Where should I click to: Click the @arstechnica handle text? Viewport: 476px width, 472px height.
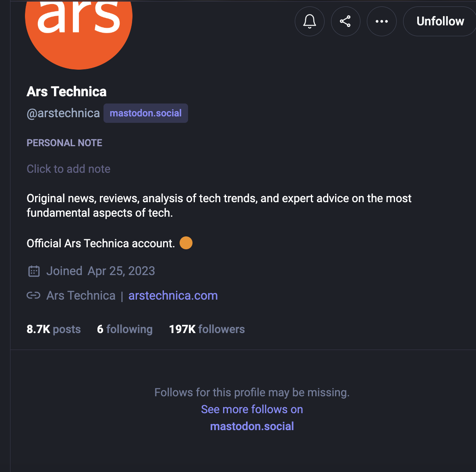point(63,113)
